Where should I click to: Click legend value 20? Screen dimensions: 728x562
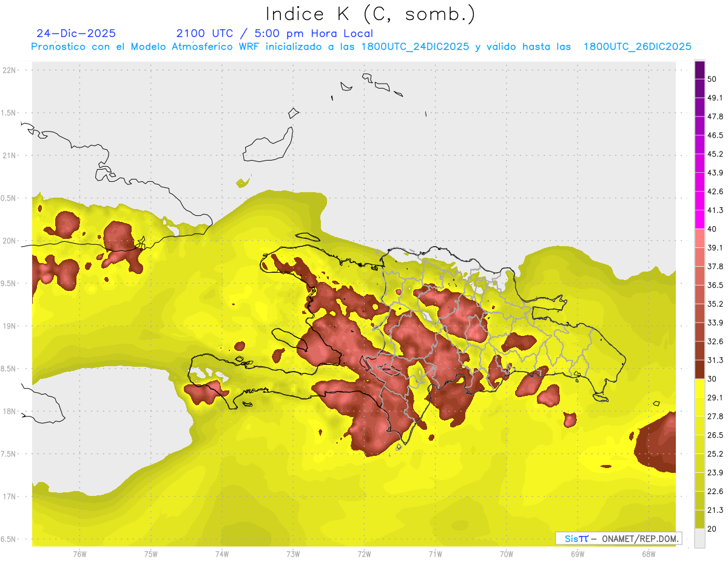[712, 529]
